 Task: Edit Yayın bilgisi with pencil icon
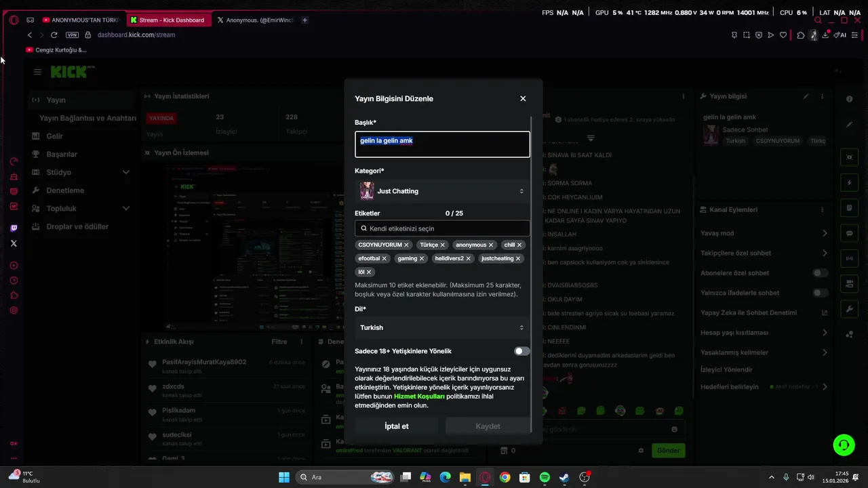[806, 96]
